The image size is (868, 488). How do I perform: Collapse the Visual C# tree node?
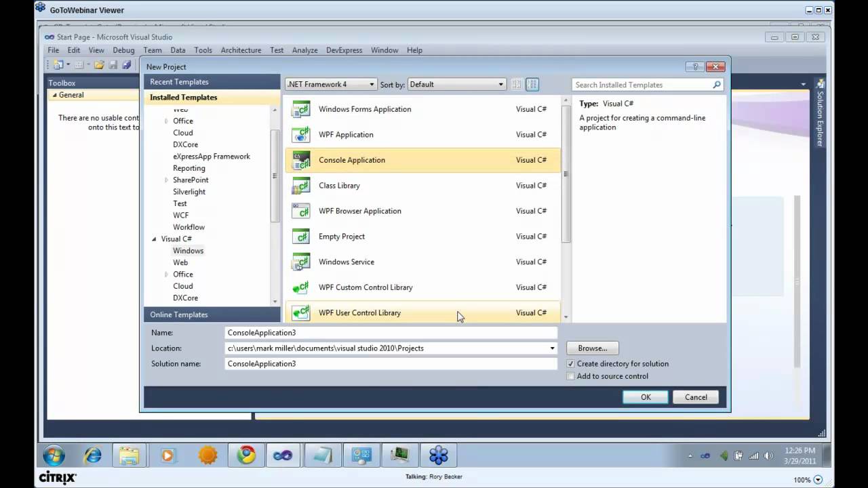(155, 239)
